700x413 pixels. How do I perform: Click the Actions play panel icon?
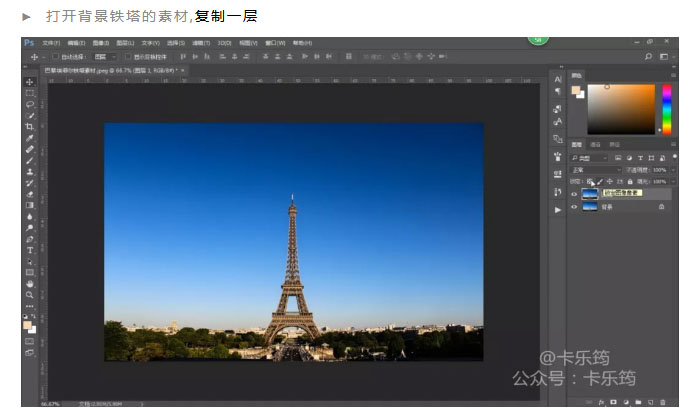pos(558,209)
